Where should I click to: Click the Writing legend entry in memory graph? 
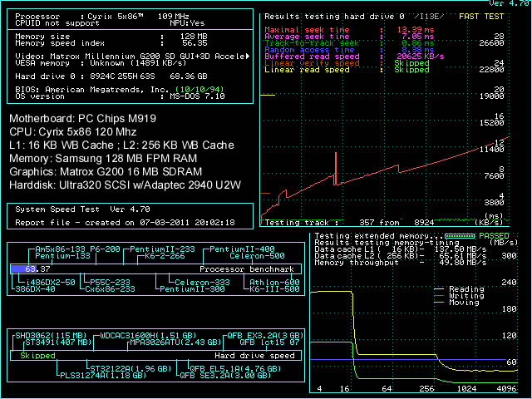point(459,296)
